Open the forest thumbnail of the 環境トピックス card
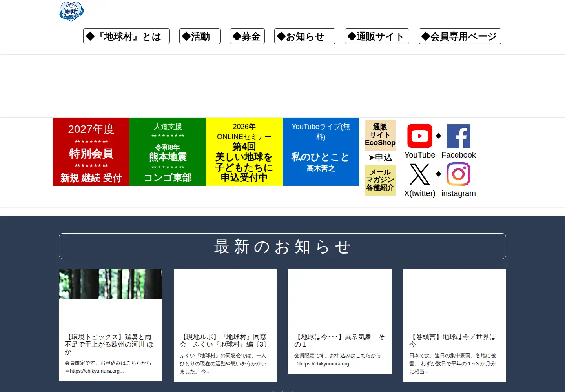 (x=110, y=284)
